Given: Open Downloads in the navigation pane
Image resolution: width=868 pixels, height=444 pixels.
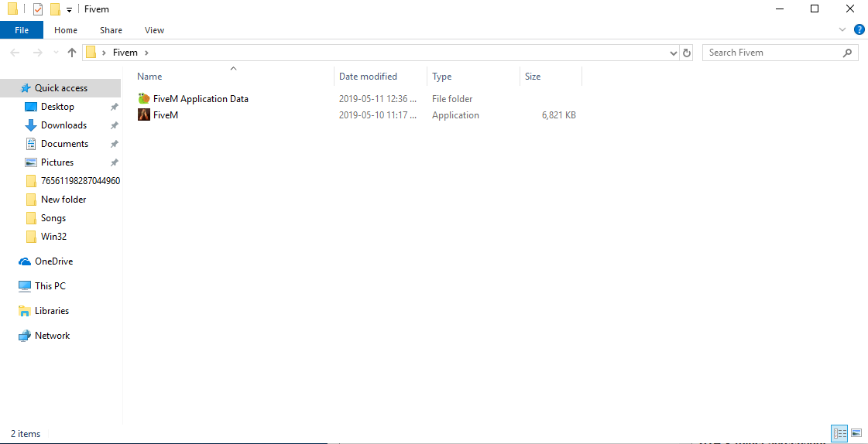Looking at the screenshot, I should point(63,125).
